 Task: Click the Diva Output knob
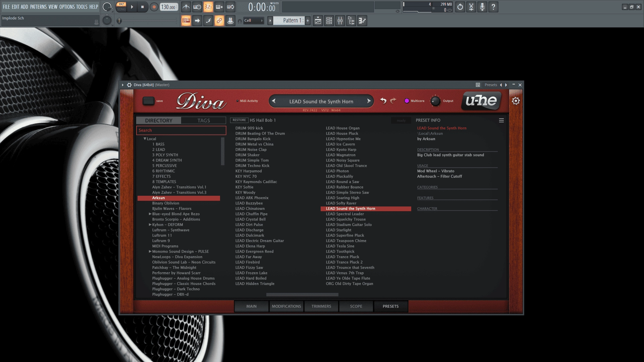pos(435,101)
